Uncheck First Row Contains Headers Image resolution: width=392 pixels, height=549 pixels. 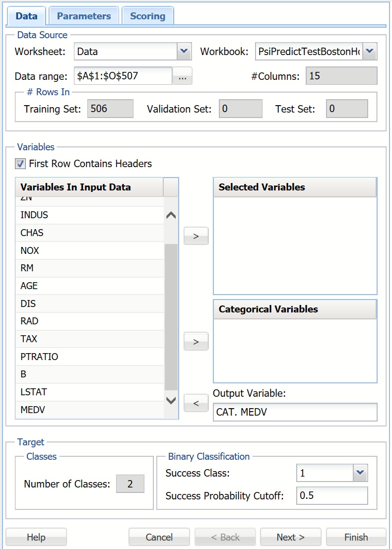click(x=20, y=164)
